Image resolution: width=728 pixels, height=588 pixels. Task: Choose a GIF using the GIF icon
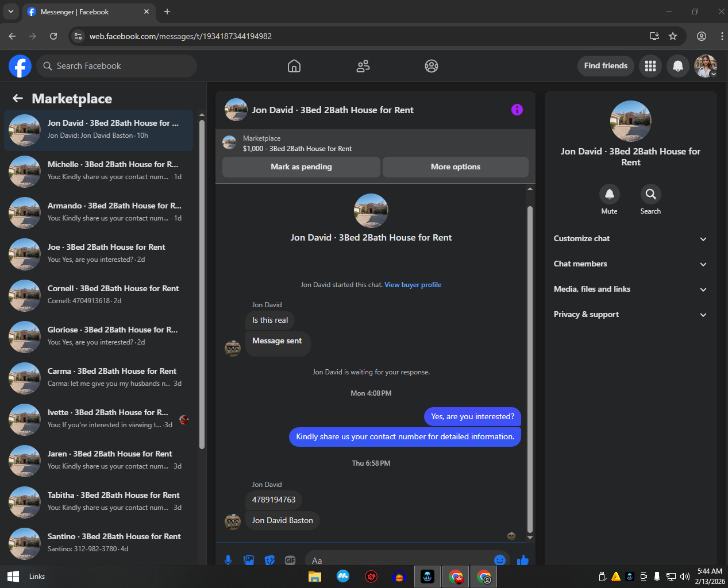290,560
